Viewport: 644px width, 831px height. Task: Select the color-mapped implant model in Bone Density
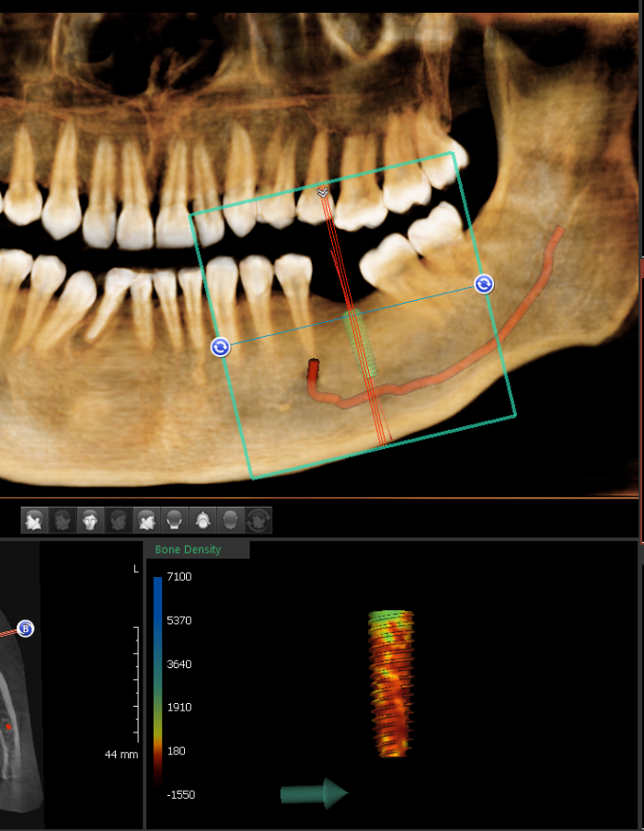pyautogui.click(x=392, y=683)
